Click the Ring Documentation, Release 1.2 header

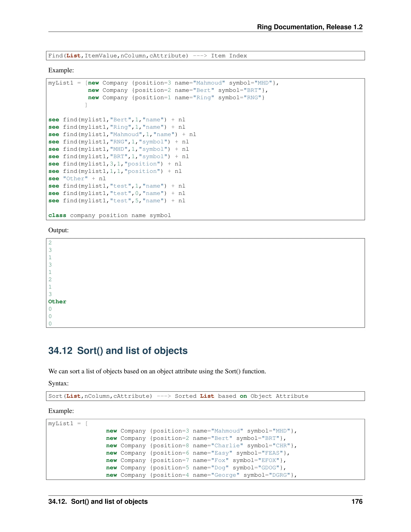tap(309, 27)
